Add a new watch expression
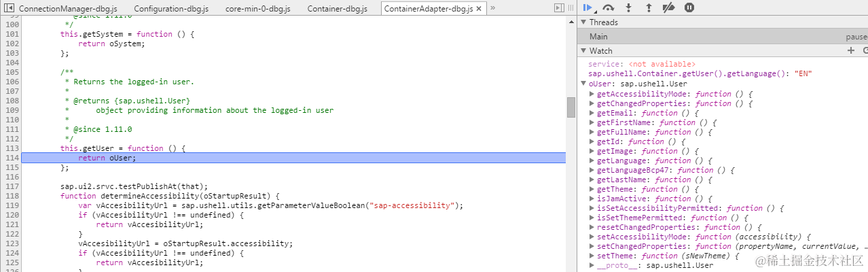This screenshot has width=868, height=272. [x=850, y=50]
